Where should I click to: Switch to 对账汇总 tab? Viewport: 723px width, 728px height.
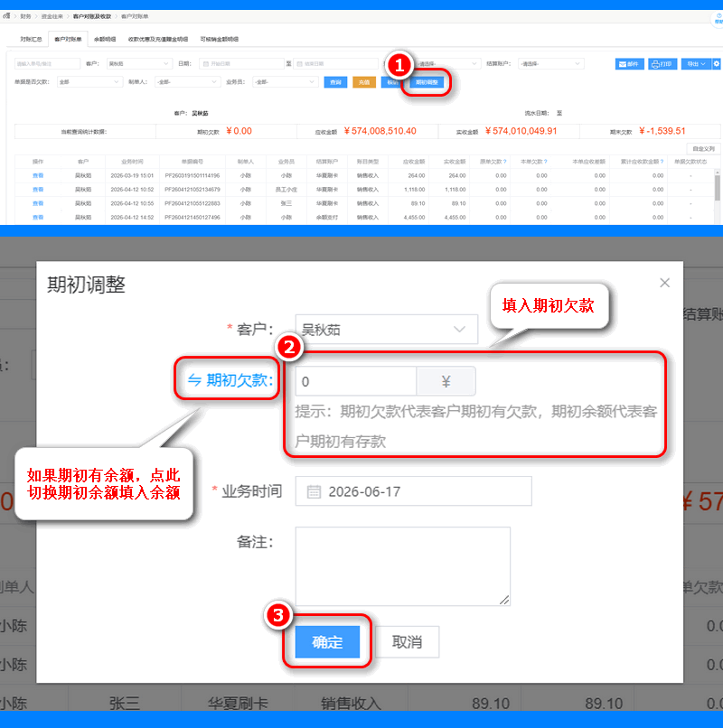coord(31,39)
